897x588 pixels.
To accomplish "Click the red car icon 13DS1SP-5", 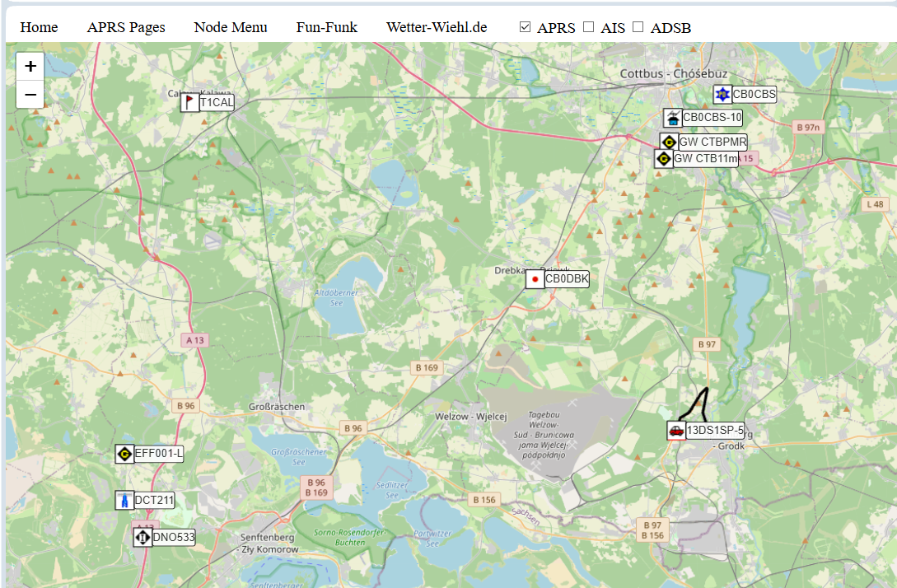I will 676,431.
